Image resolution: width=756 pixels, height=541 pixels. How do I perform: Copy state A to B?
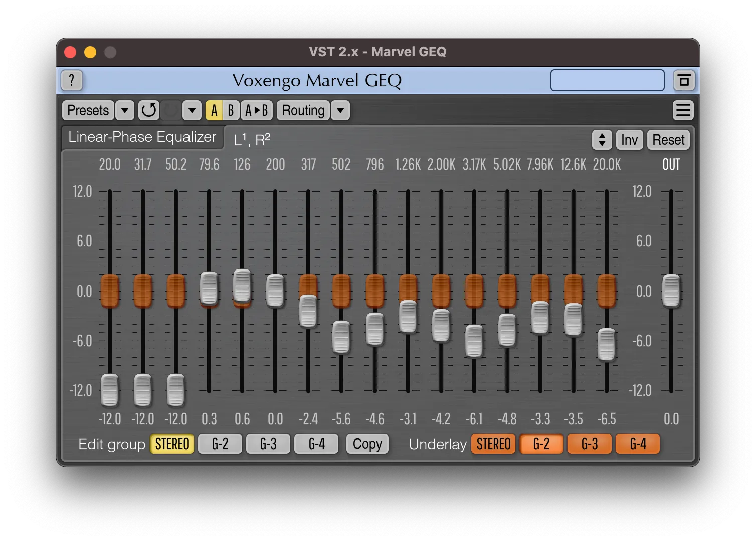[x=257, y=110]
